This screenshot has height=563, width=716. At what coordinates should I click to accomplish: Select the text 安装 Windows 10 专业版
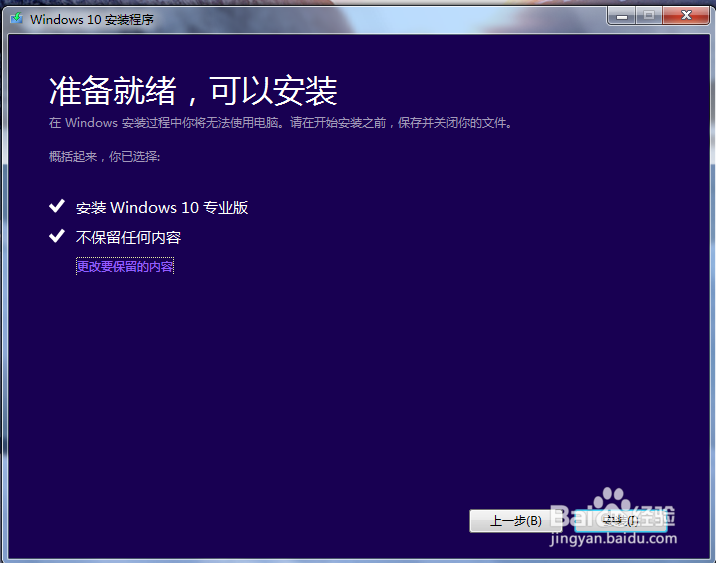[162, 208]
